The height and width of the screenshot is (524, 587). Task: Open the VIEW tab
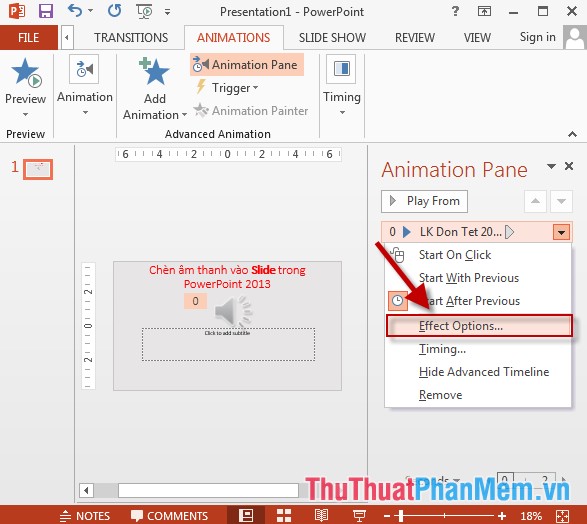click(477, 37)
